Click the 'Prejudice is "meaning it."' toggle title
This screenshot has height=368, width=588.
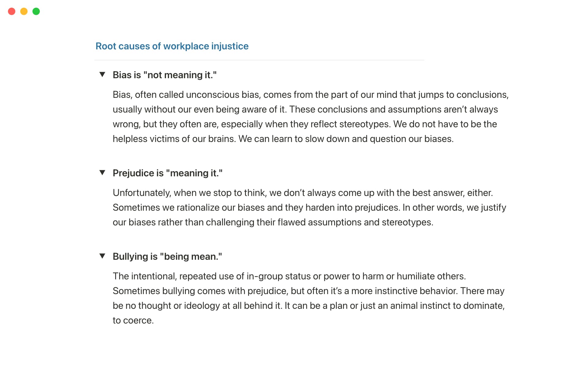(x=167, y=173)
